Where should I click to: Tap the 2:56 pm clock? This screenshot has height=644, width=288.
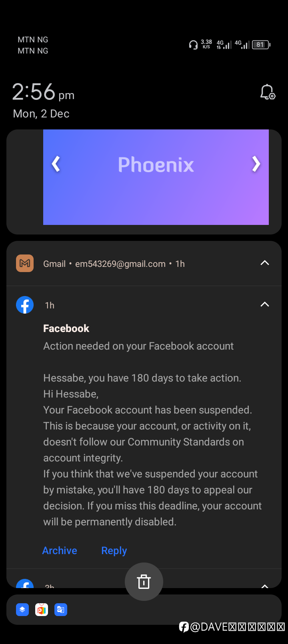[x=43, y=92]
